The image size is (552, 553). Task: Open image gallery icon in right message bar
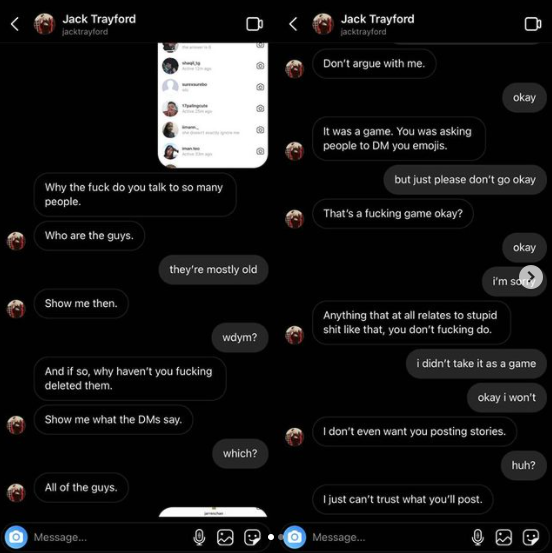[504, 537]
